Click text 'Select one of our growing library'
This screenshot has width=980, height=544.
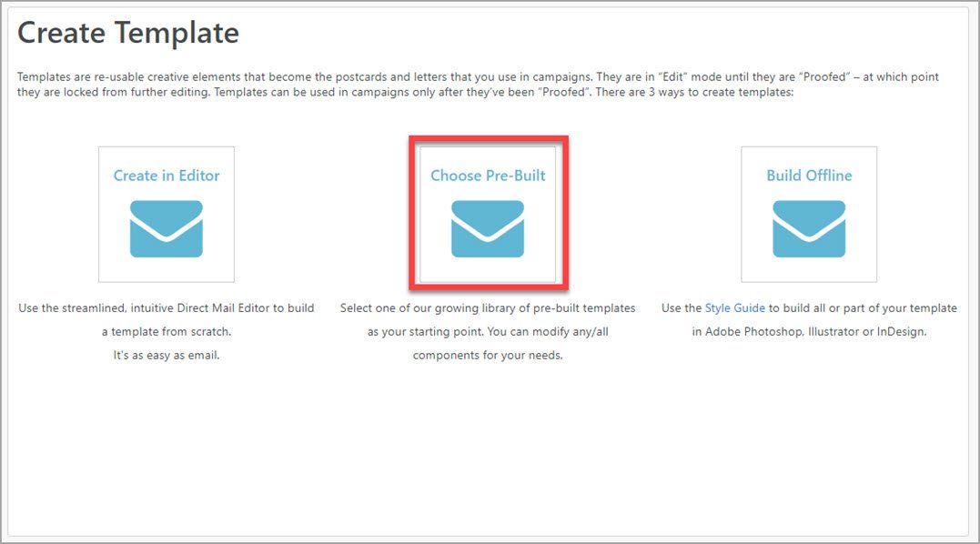[x=427, y=307]
